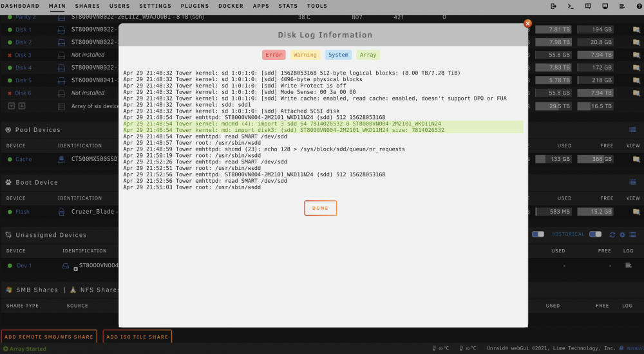
Task: Open the Cache device link
Action: tap(23, 160)
